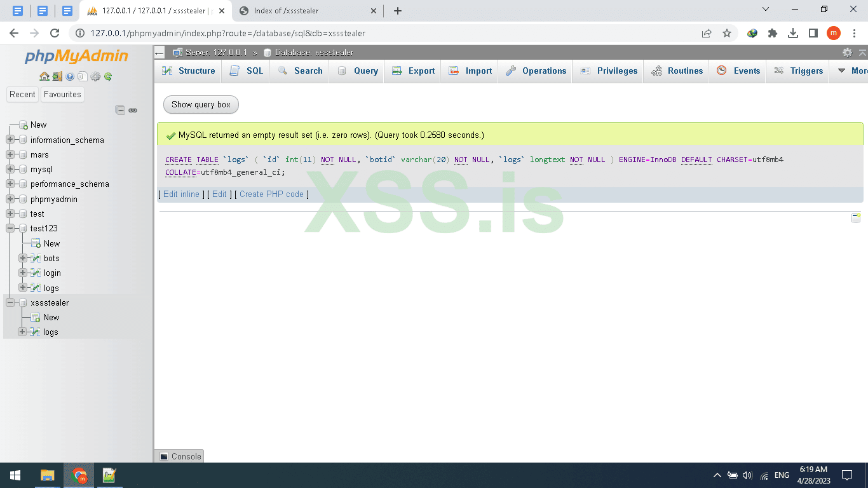868x488 pixels.
Task: Click the Create PHP code link
Action: 271,194
